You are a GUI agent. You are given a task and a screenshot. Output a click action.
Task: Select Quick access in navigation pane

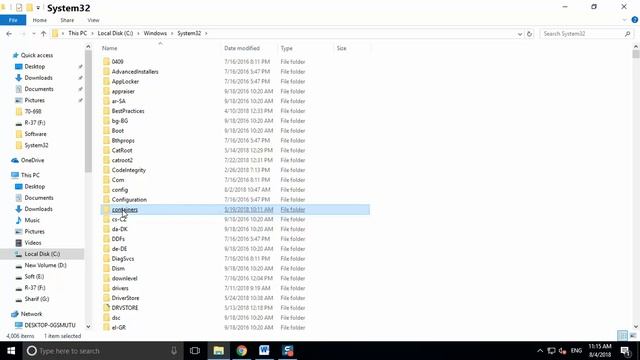[x=37, y=55]
